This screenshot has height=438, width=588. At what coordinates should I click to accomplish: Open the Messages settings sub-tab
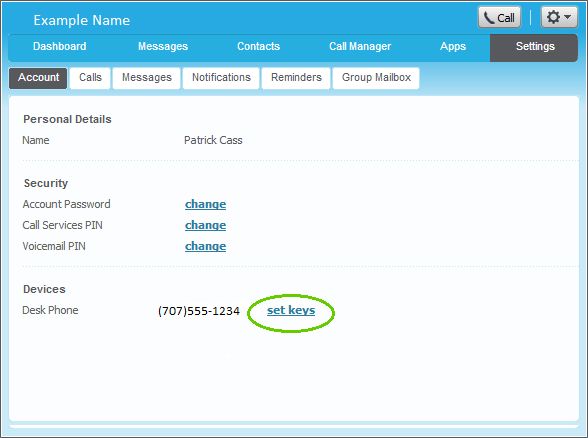tap(147, 78)
